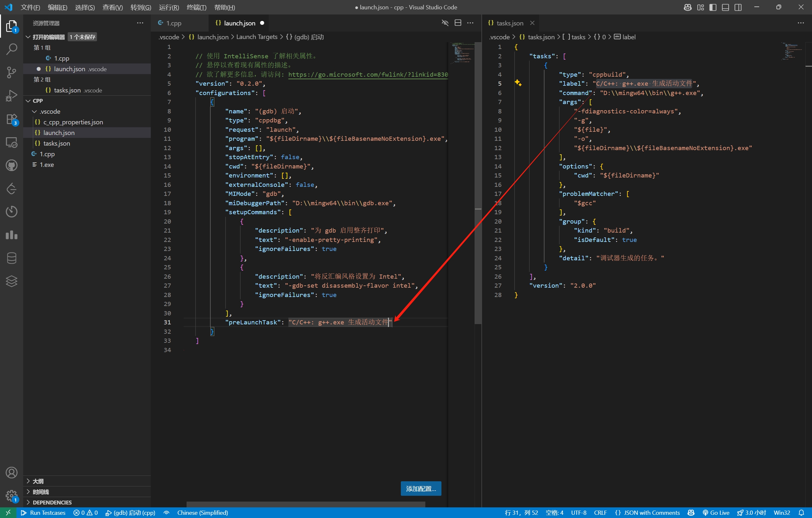The width and height of the screenshot is (812, 518).
Task: Open the GitHub panel icon
Action: coord(12,165)
